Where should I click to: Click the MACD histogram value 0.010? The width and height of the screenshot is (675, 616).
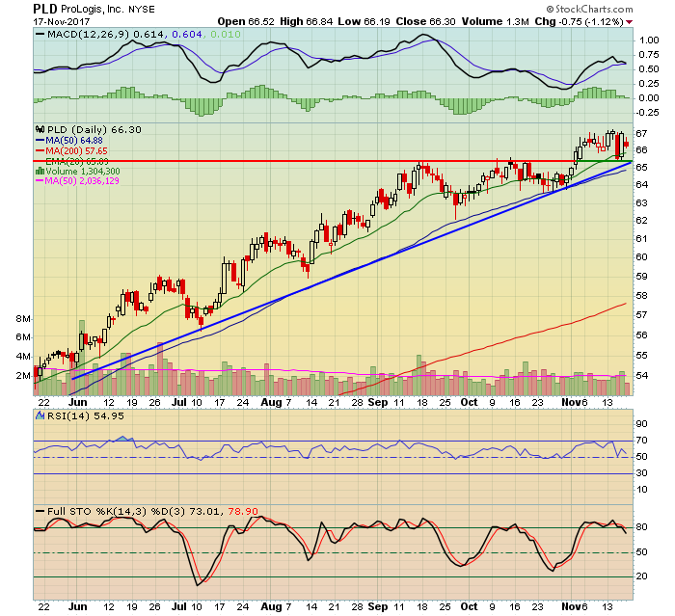(x=226, y=34)
